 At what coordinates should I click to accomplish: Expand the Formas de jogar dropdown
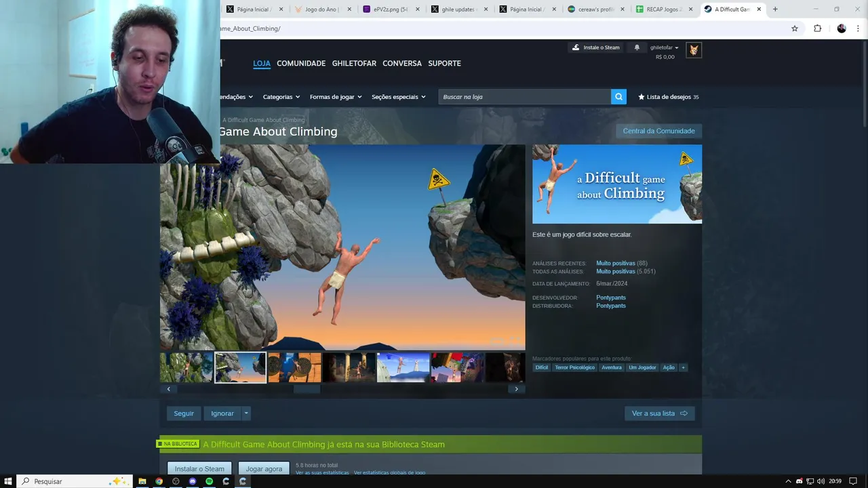click(336, 97)
